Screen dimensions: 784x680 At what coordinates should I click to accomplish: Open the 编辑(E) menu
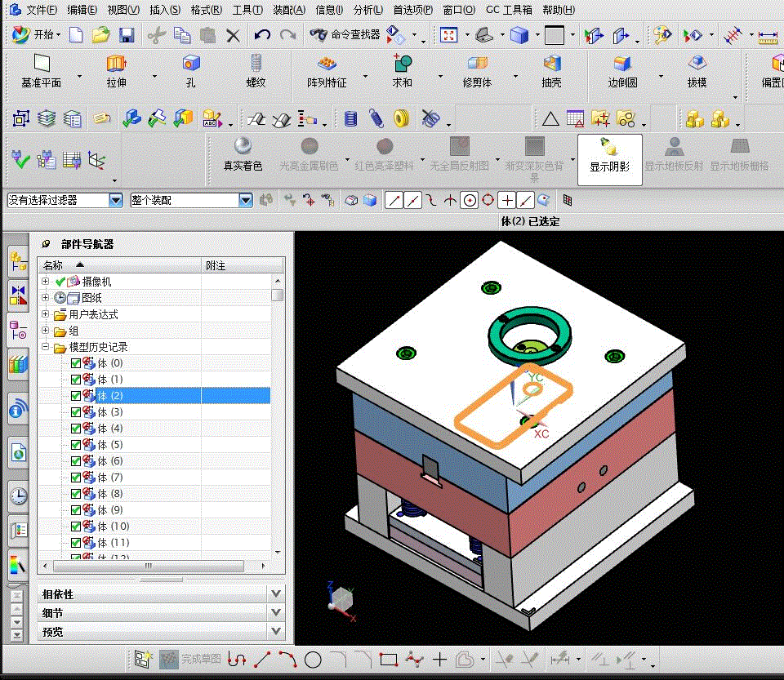(82, 10)
